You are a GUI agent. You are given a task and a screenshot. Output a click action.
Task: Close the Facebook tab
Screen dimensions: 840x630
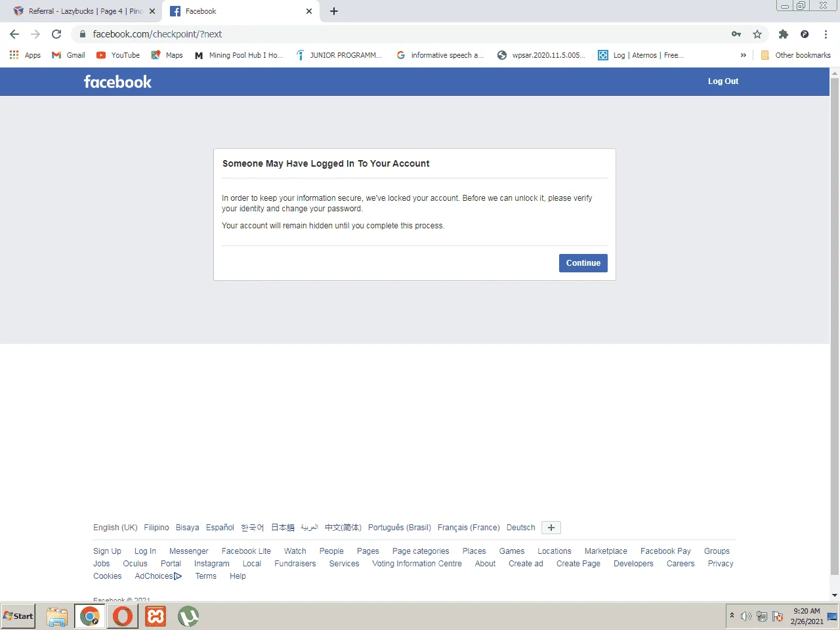point(309,11)
